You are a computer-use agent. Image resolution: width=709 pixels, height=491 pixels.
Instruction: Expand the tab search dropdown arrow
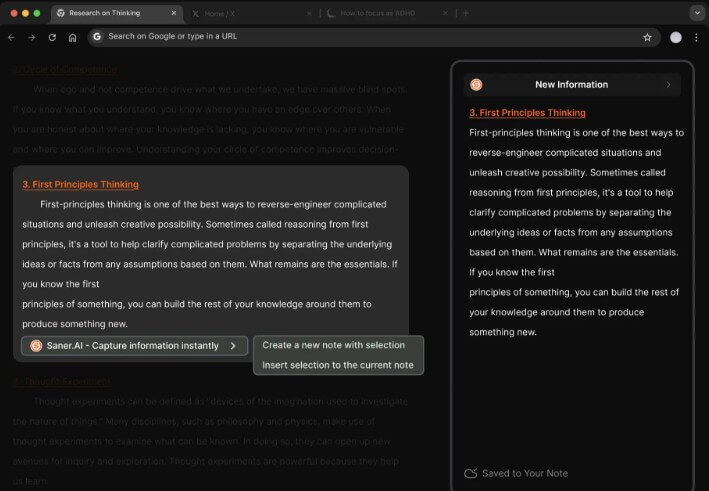coord(697,13)
